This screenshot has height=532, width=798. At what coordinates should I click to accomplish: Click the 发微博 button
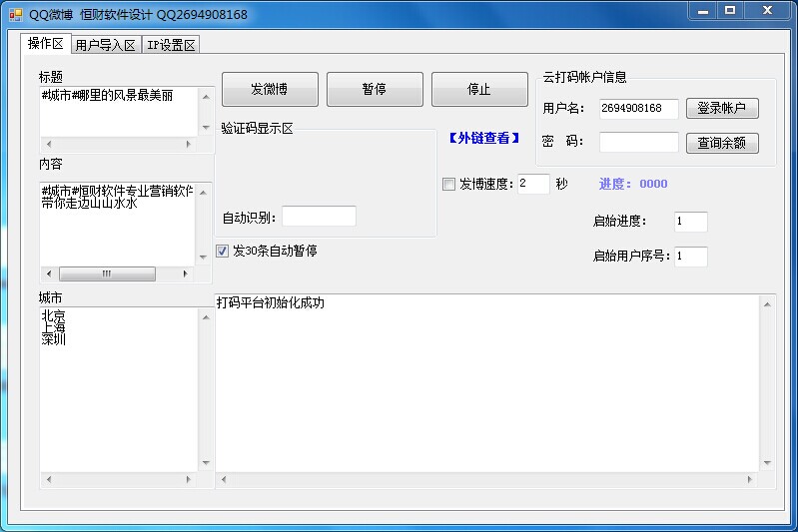click(270, 90)
